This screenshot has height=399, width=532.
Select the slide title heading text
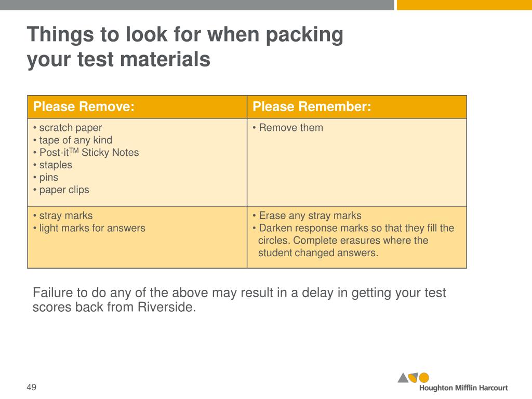click(185, 47)
